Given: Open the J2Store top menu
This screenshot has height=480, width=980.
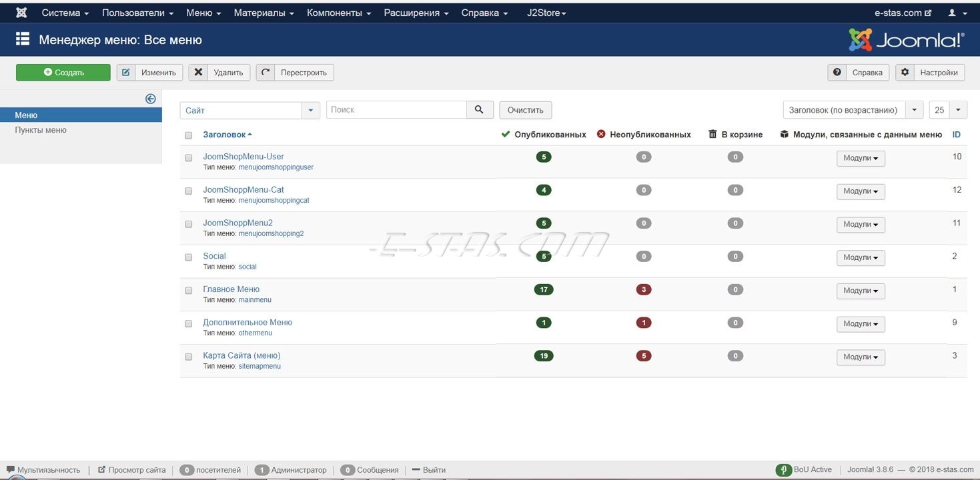Looking at the screenshot, I should 546,13.
